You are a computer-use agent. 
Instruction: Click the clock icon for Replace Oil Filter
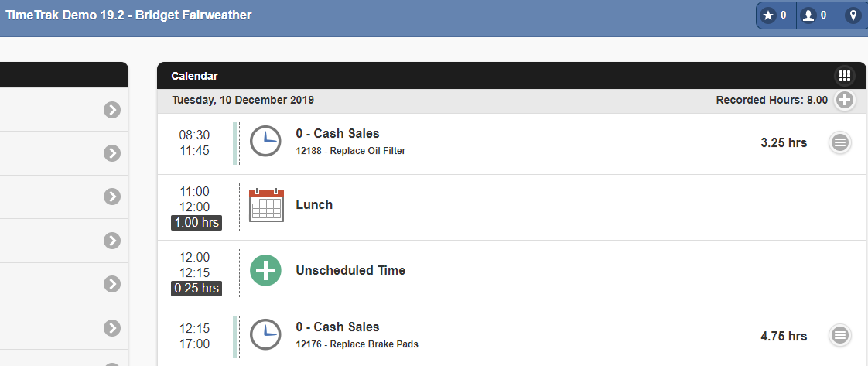click(x=265, y=141)
